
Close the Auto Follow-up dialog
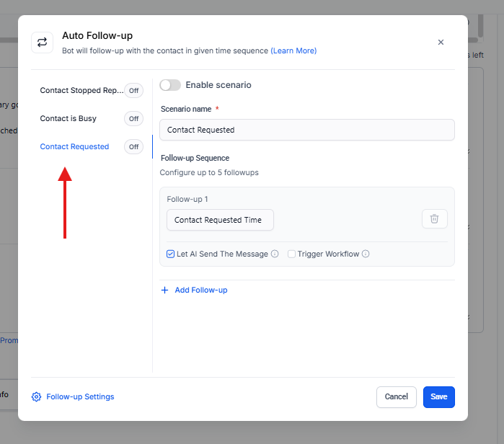coord(441,43)
